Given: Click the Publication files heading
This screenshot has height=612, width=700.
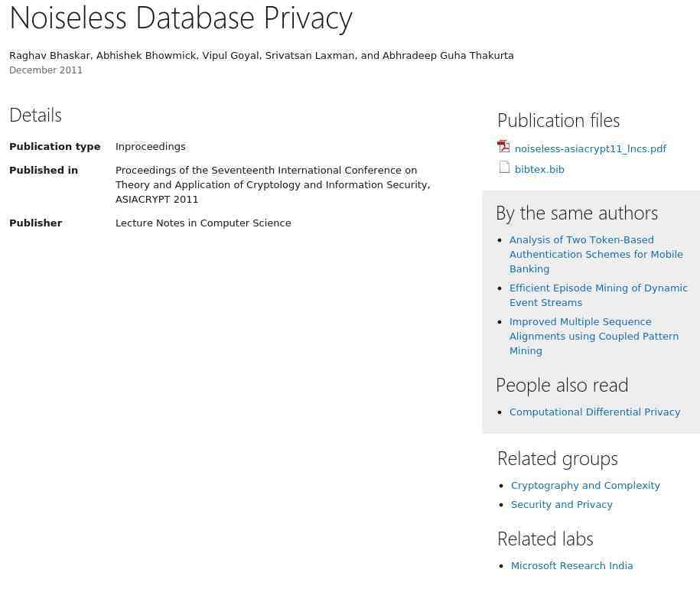Looking at the screenshot, I should [558, 121].
